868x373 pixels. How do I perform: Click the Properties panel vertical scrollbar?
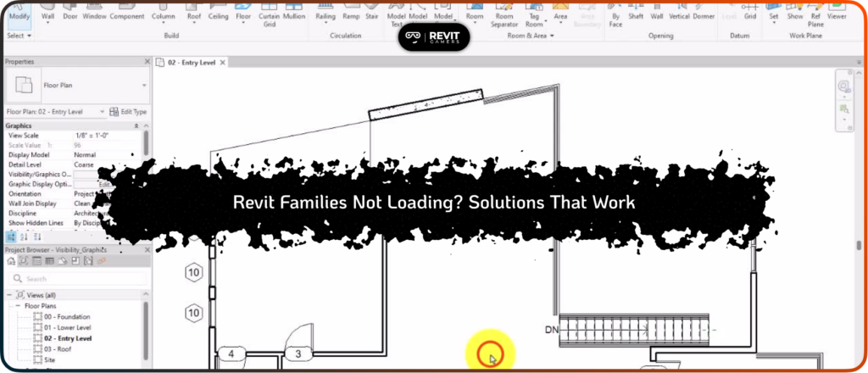tap(146, 144)
